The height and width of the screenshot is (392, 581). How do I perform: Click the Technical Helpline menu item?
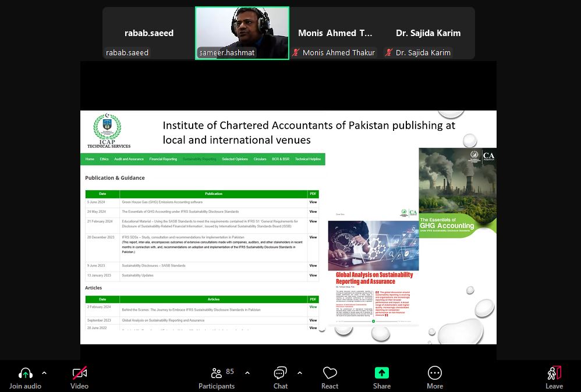pyautogui.click(x=307, y=159)
